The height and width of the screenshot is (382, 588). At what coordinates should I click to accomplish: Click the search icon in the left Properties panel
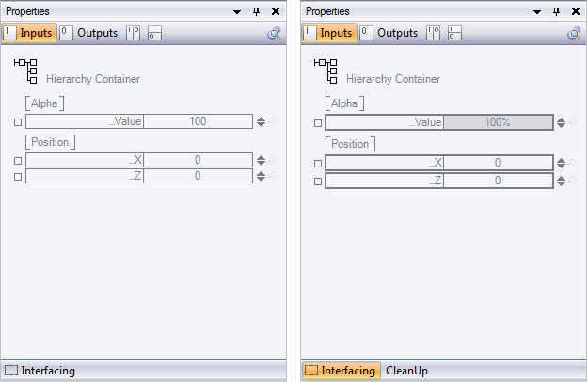pyautogui.click(x=274, y=33)
